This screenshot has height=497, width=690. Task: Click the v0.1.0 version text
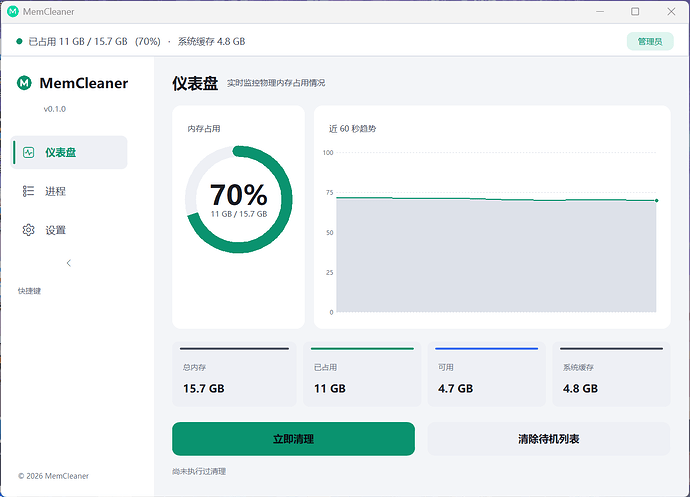(55, 109)
